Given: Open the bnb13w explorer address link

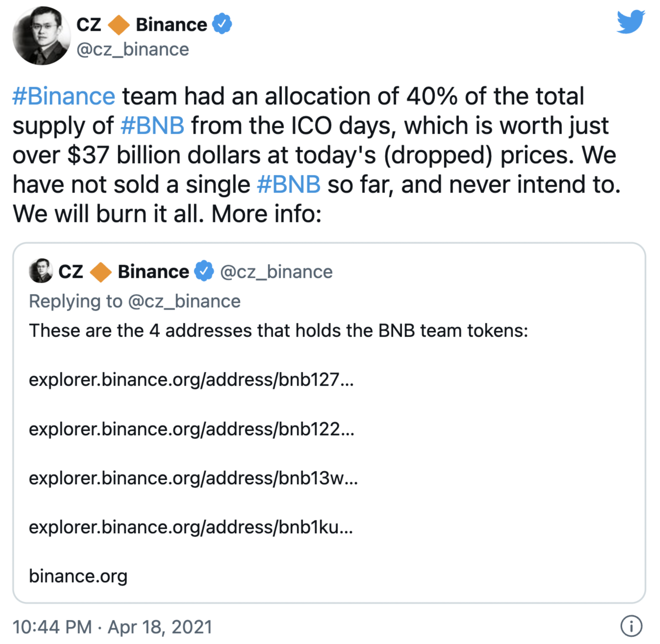Looking at the screenshot, I should click(x=193, y=478).
